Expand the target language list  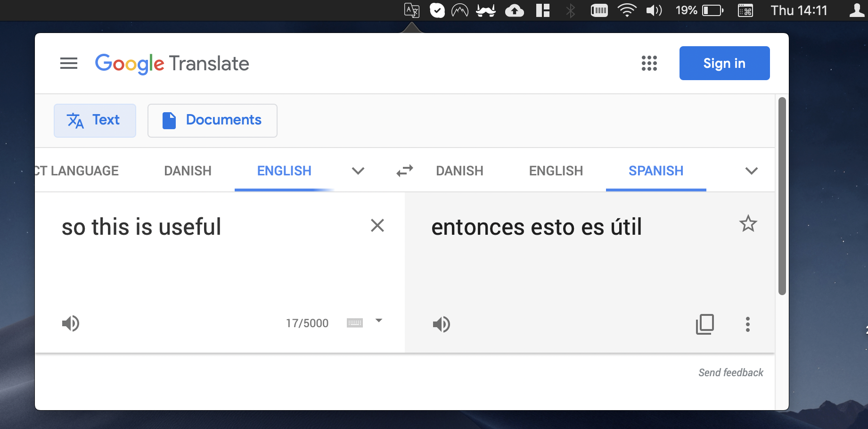(x=752, y=171)
